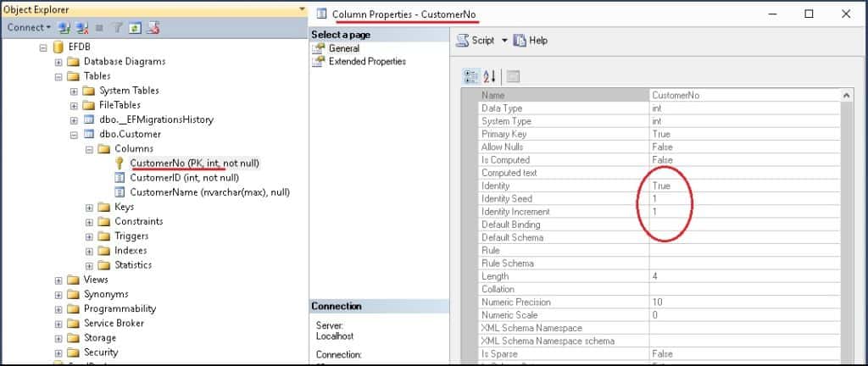Image resolution: width=868 pixels, height=366 pixels.
Task: Expand the Views node
Action: point(58,280)
